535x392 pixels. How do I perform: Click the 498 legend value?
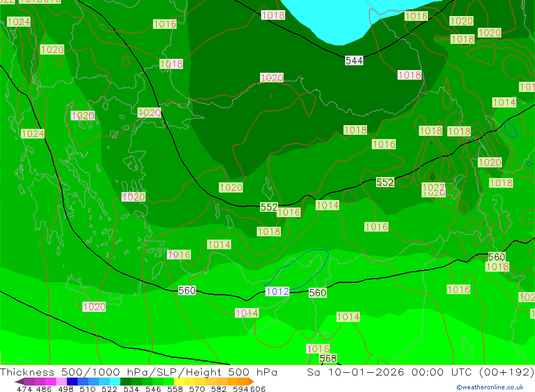coord(66,389)
